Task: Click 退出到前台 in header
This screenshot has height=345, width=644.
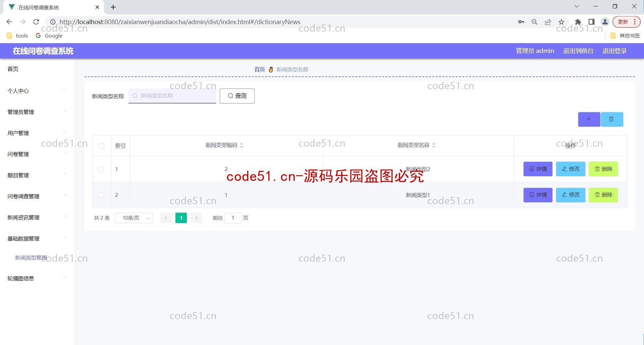Action: 578,51
